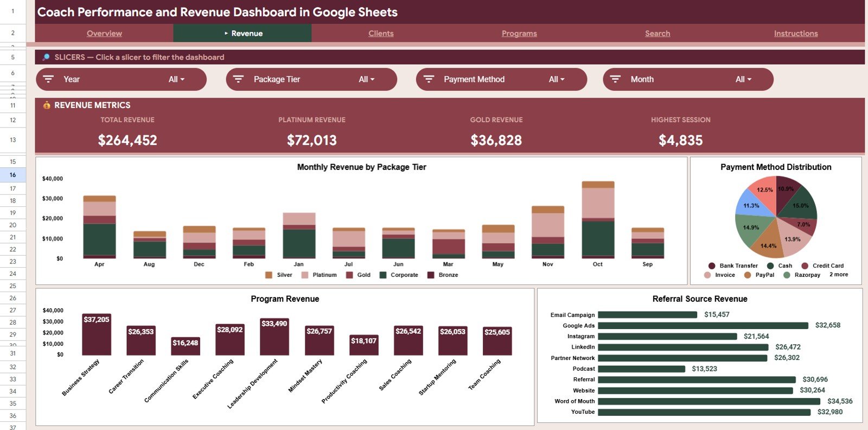Click the 11.3% pie slice
The image size is (868, 430).
point(751,205)
